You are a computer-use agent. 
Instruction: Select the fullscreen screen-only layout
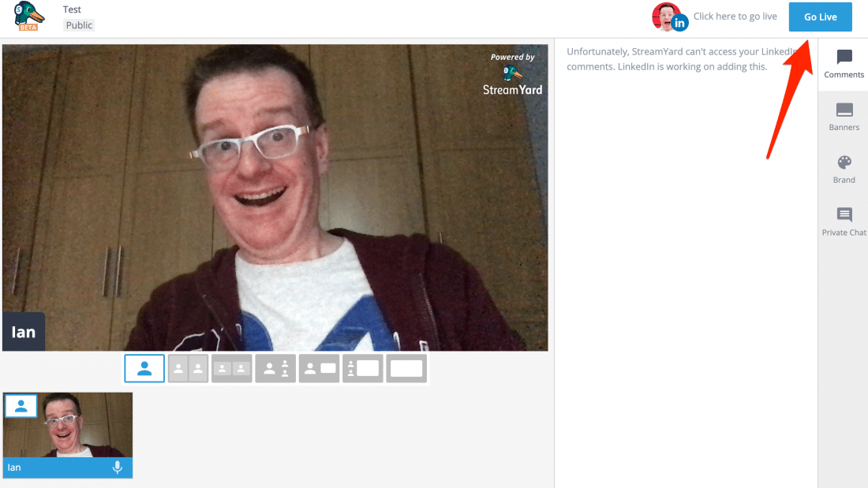tap(406, 368)
